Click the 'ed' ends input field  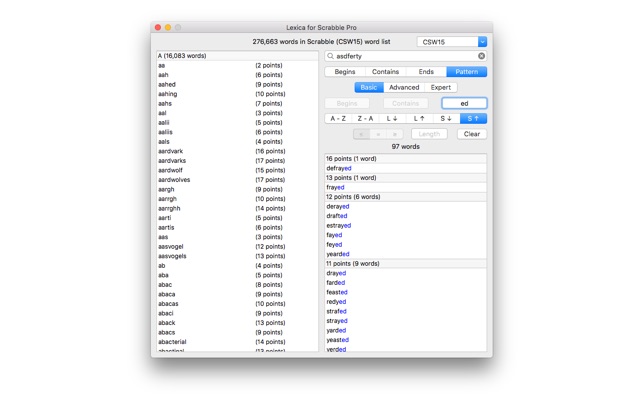point(464,103)
